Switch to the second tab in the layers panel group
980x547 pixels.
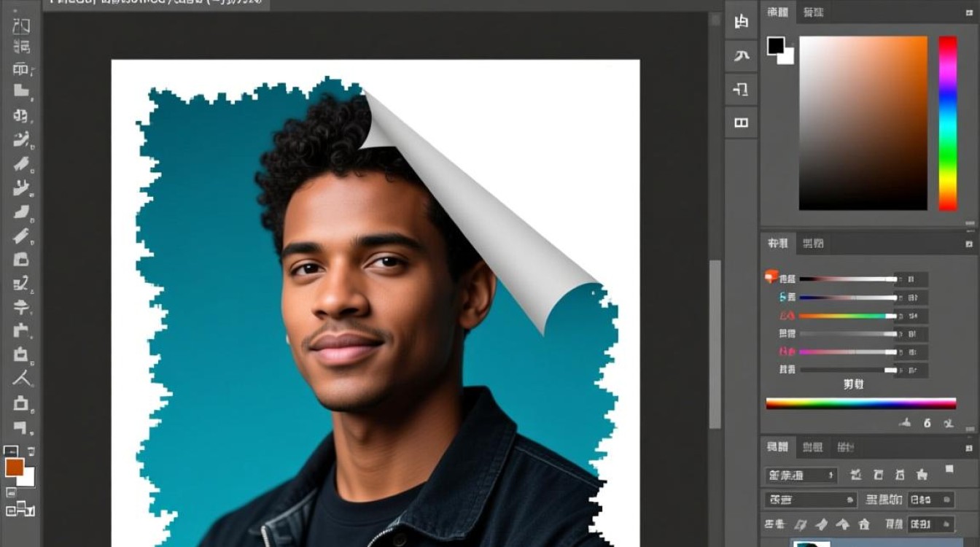tap(812, 447)
